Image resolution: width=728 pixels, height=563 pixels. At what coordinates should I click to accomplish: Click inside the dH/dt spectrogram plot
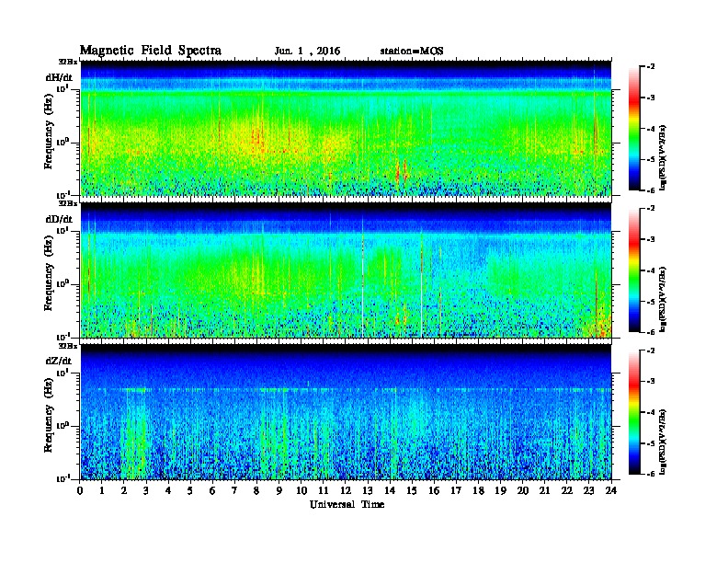tap(346, 128)
